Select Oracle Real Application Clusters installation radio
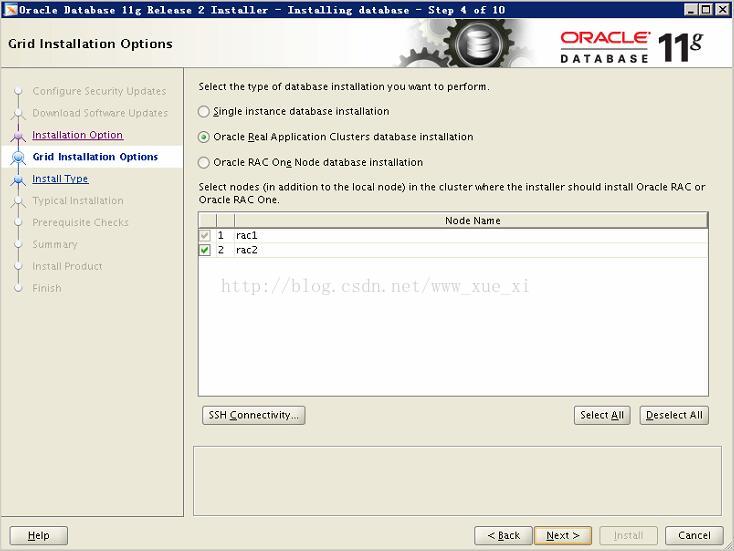Viewport: 734px width, 551px height. [x=204, y=137]
